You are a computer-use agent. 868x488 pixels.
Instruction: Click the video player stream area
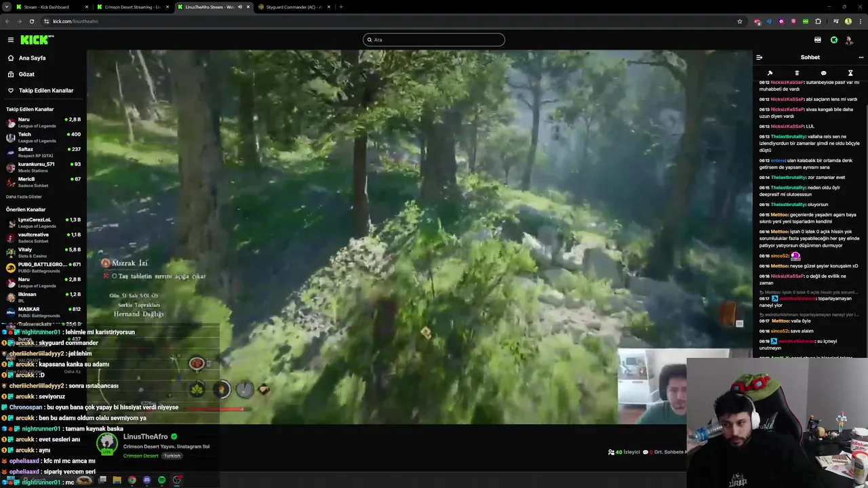[x=419, y=237]
